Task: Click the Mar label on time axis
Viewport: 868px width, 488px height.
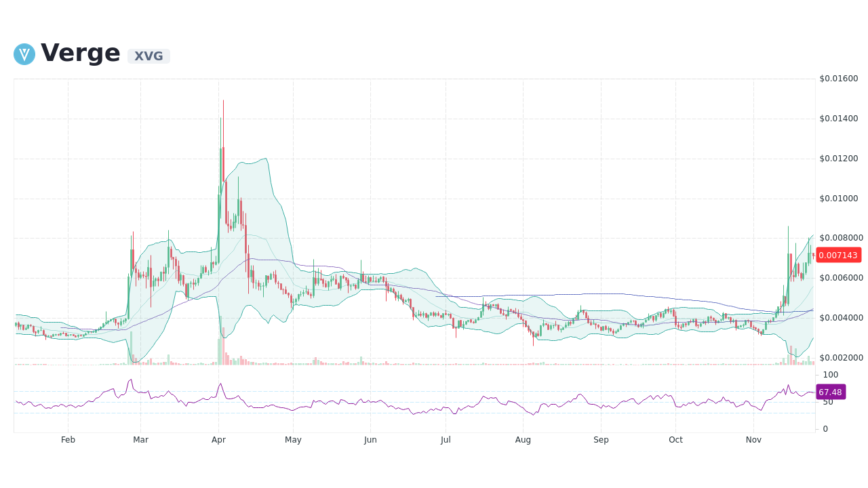Action: 140,440
